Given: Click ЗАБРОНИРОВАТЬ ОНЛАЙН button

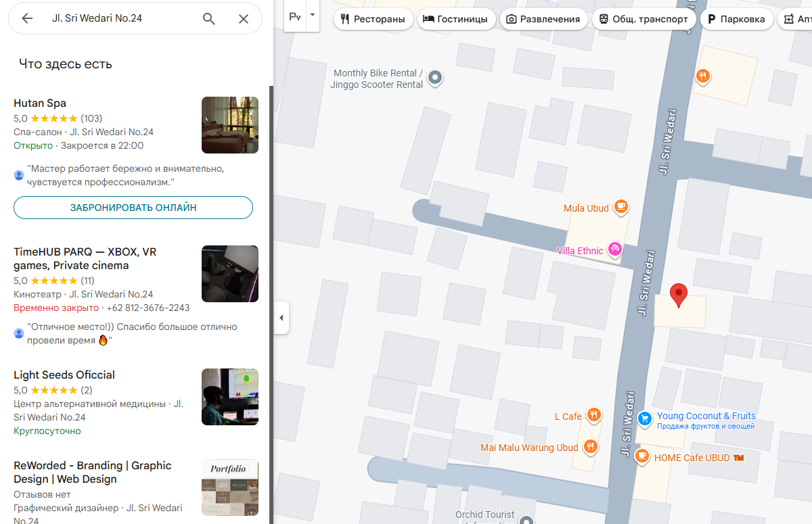Looking at the screenshot, I should pyautogui.click(x=133, y=208).
